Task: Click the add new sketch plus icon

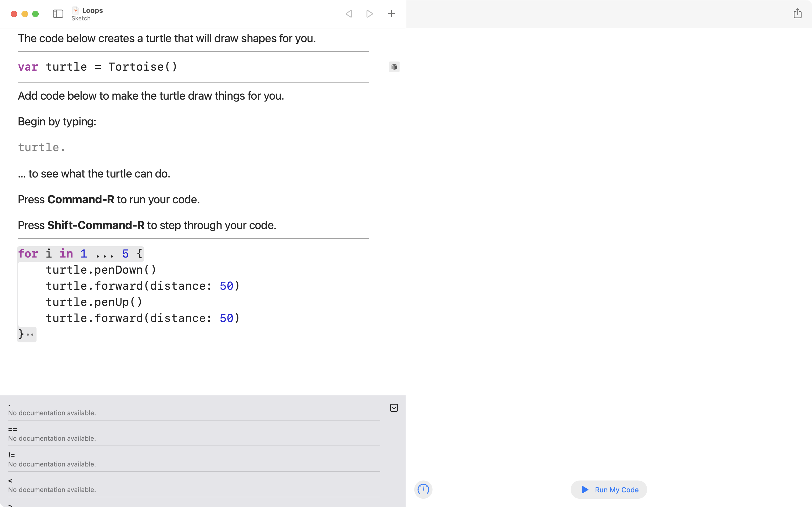Action: coord(391,13)
